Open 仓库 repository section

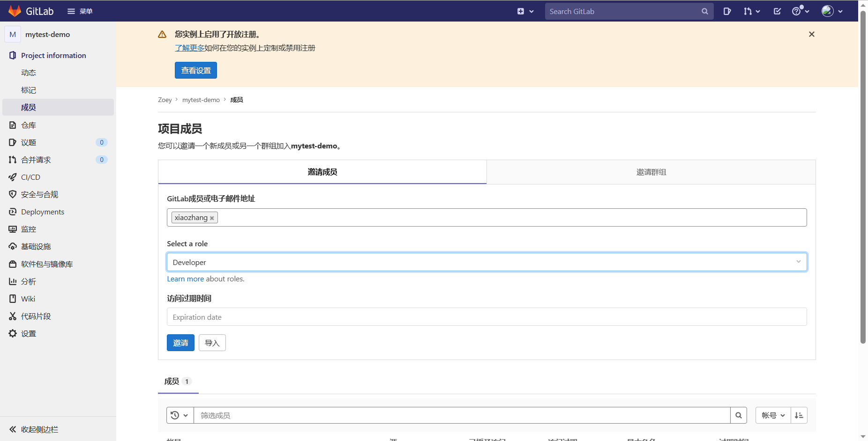29,125
